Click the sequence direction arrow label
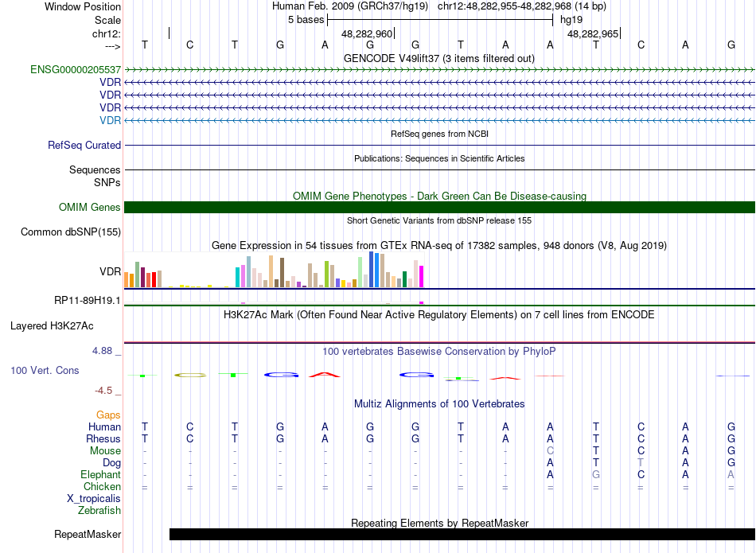The width and height of the screenshot is (756, 553). click(x=113, y=46)
